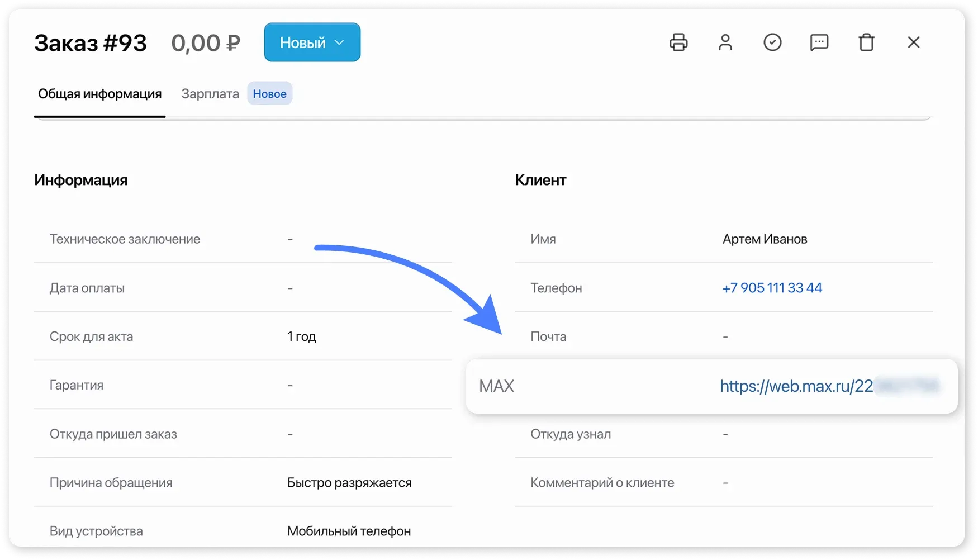
Task: Delete the order with trash icon
Action: click(866, 42)
